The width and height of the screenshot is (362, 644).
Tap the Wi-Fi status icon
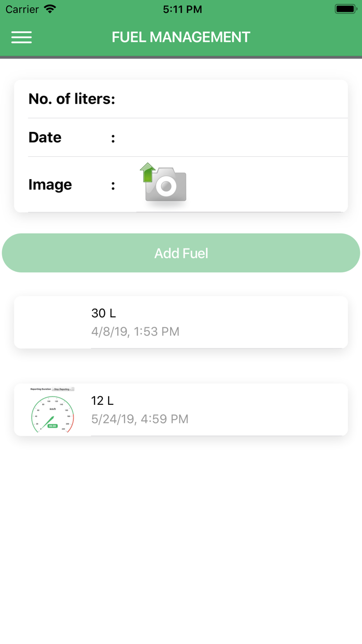tap(50, 9)
